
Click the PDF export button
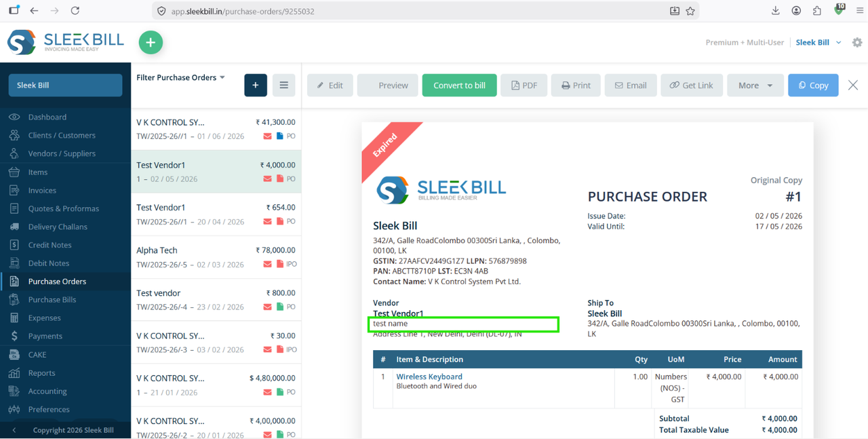click(524, 85)
